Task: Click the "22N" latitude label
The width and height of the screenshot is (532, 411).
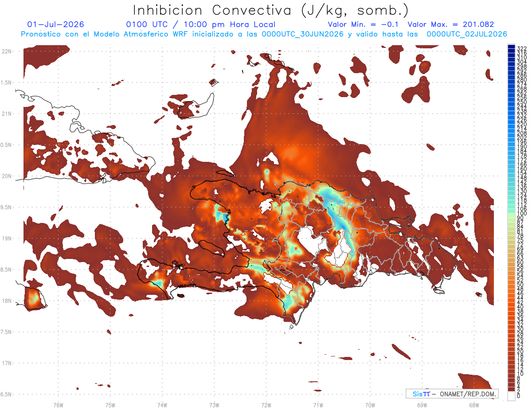Action: pos(7,51)
